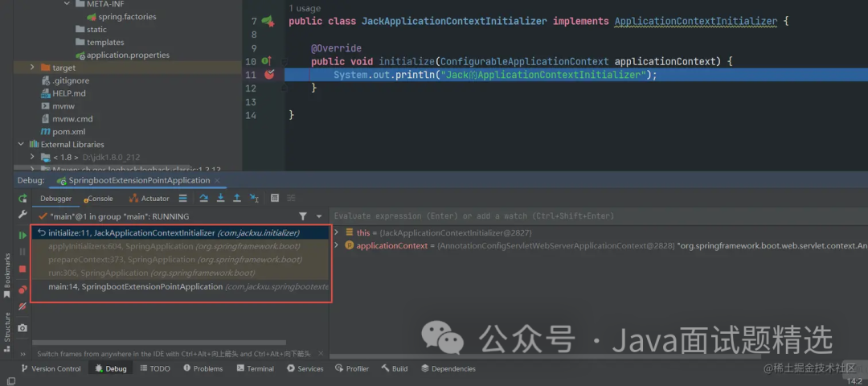This screenshot has height=386, width=868.
Task: Open HELP.md in the project tree
Action: [63, 93]
